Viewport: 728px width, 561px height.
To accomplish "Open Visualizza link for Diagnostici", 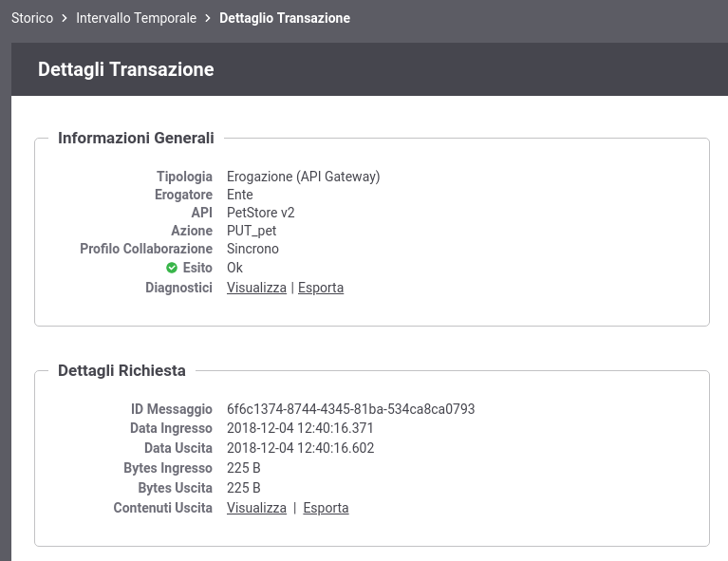I will click(x=256, y=288).
